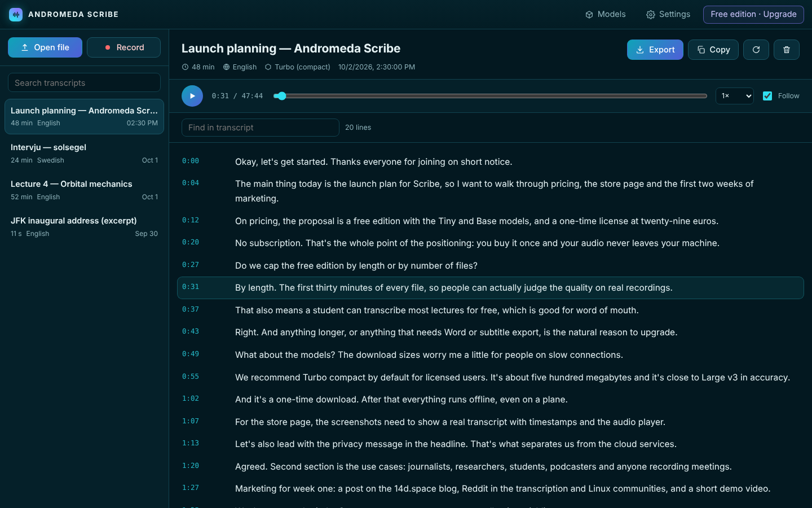
Task: Open the Intervju — solsegel transcript
Action: (x=84, y=153)
